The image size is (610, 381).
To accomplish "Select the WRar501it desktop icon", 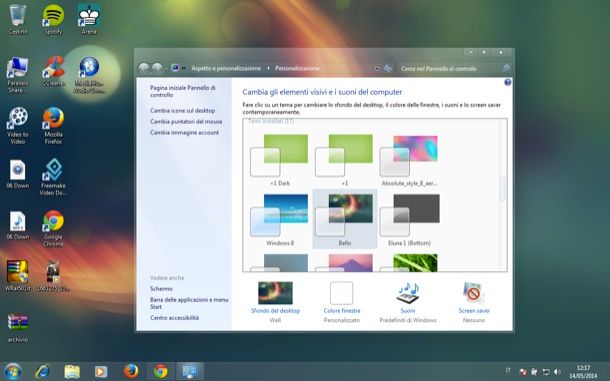I will click(18, 276).
